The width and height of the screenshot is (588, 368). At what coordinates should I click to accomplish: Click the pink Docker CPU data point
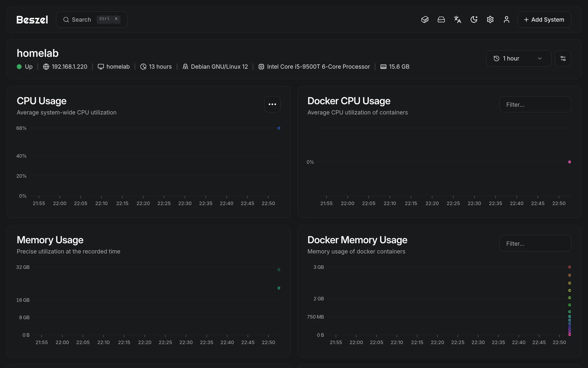[569, 162]
